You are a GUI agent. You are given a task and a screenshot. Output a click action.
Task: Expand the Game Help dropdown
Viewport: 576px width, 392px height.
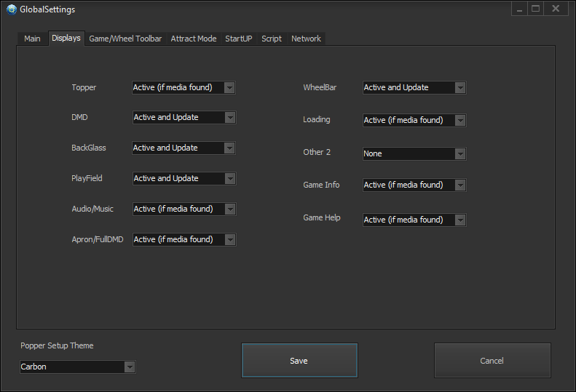pos(414,220)
